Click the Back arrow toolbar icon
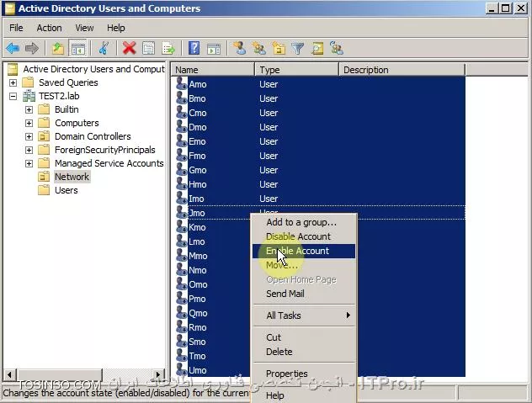 [x=13, y=48]
